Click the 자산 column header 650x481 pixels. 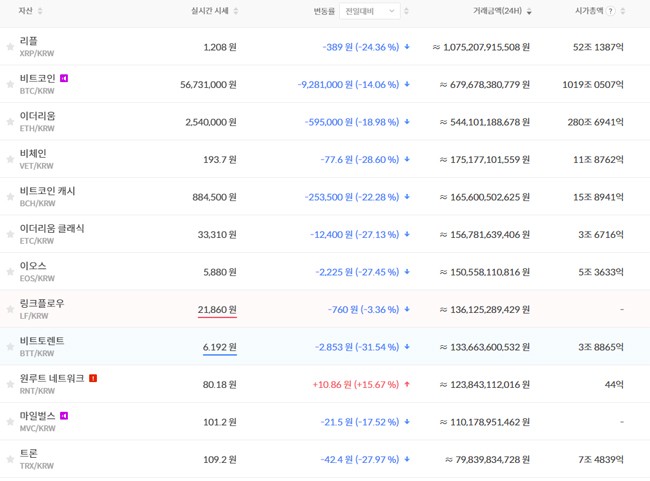[x=25, y=11]
